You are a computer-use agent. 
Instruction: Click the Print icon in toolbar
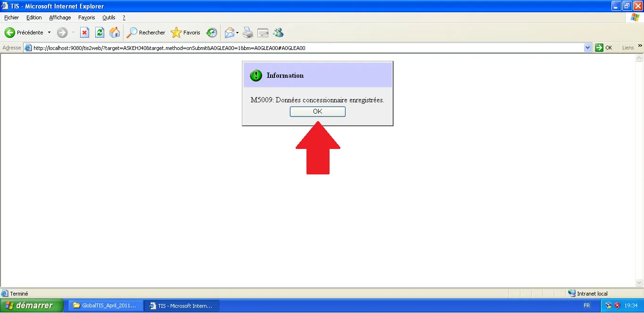click(x=248, y=33)
